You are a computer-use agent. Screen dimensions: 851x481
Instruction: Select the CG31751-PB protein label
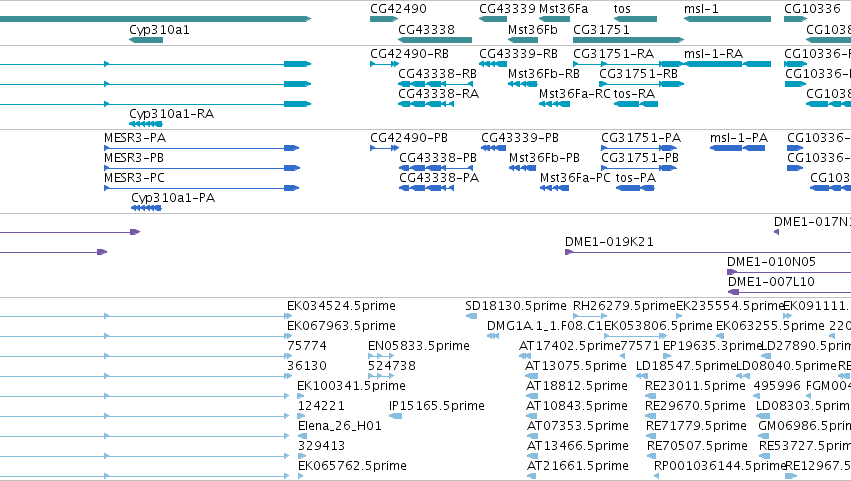click(x=640, y=158)
